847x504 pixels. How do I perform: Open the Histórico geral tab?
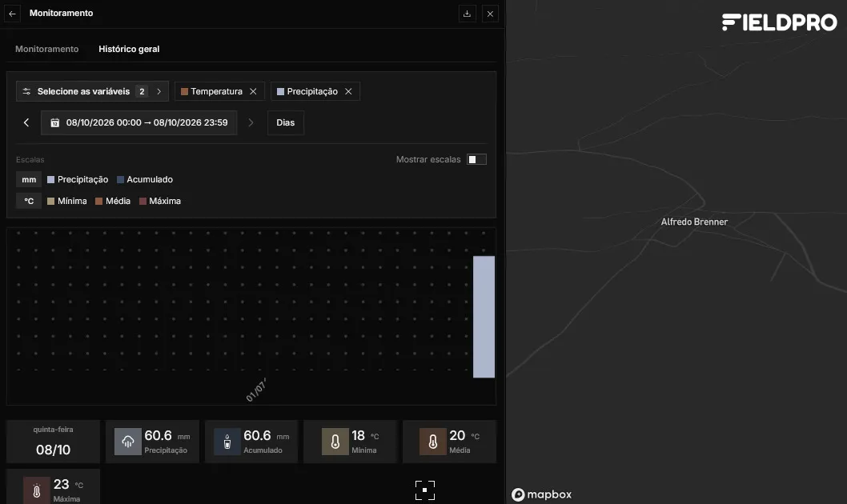point(129,49)
